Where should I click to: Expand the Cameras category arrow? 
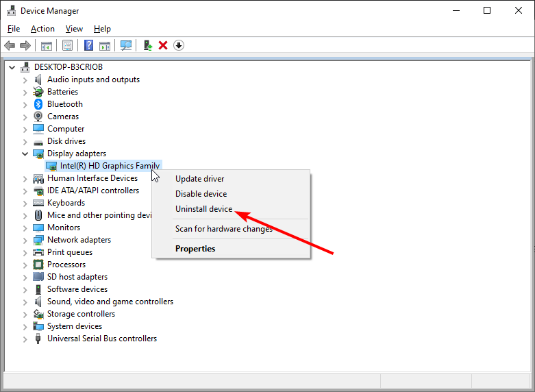click(25, 117)
